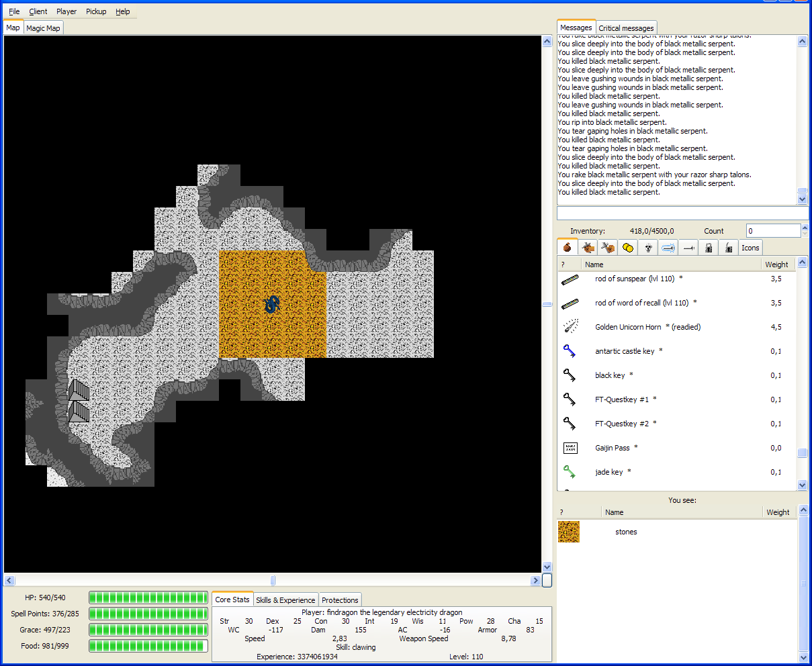Select the 'jade key' item name
This screenshot has height=666, width=812.
pyautogui.click(x=609, y=472)
